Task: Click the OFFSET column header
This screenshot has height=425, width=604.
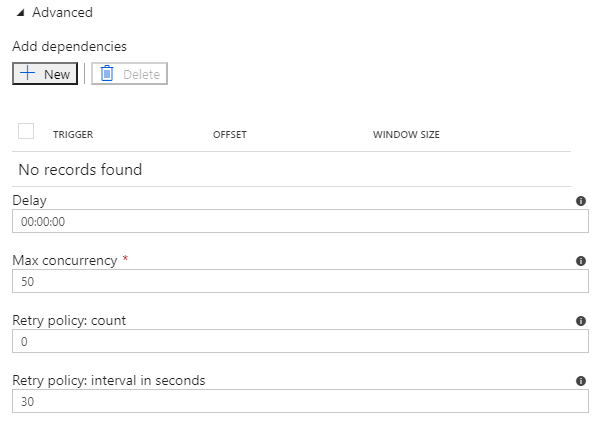Action: click(x=229, y=135)
